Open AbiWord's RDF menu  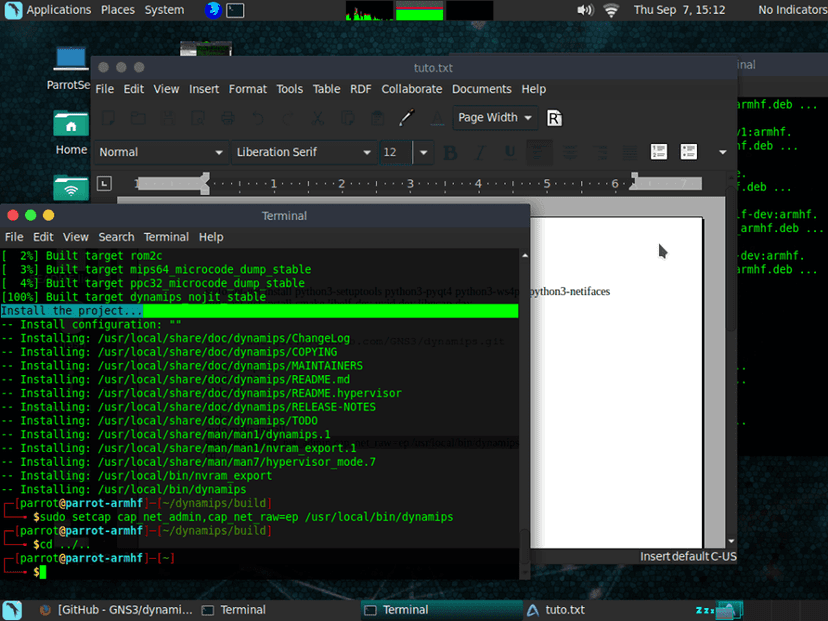(x=361, y=89)
